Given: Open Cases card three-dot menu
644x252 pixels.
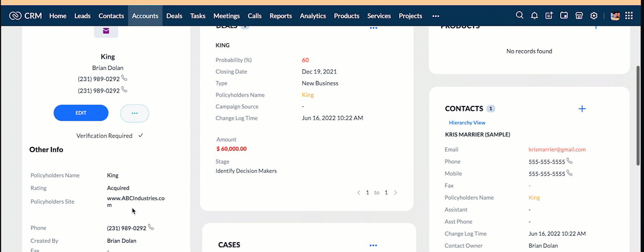Looking at the screenshot, I should click(373, 245).
